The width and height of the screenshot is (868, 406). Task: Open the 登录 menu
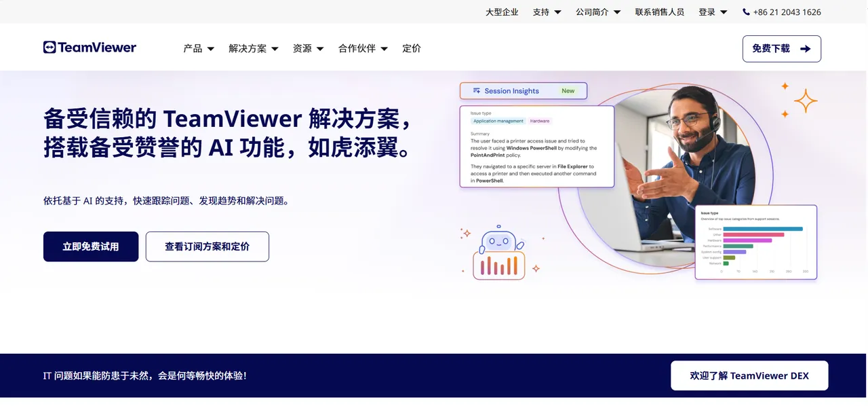click(713, 12)
